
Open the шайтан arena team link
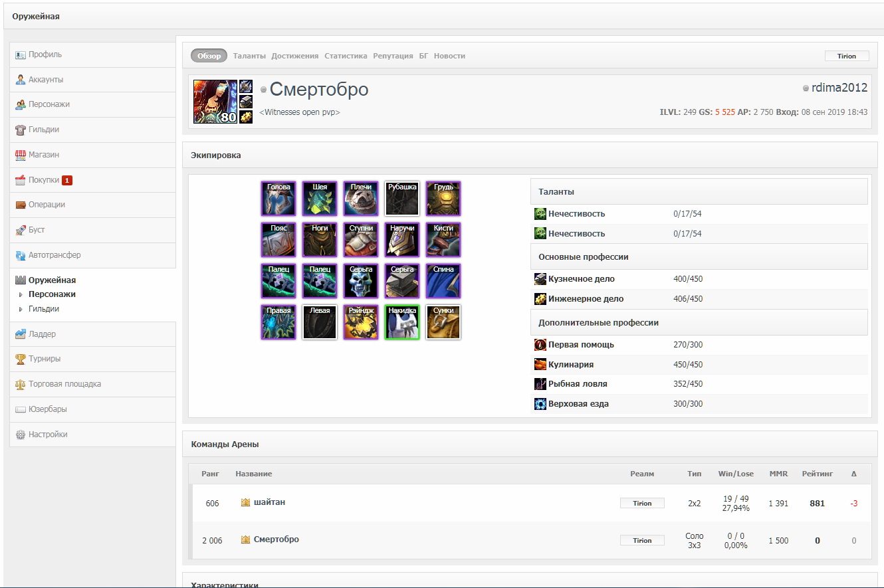(269, 502)
